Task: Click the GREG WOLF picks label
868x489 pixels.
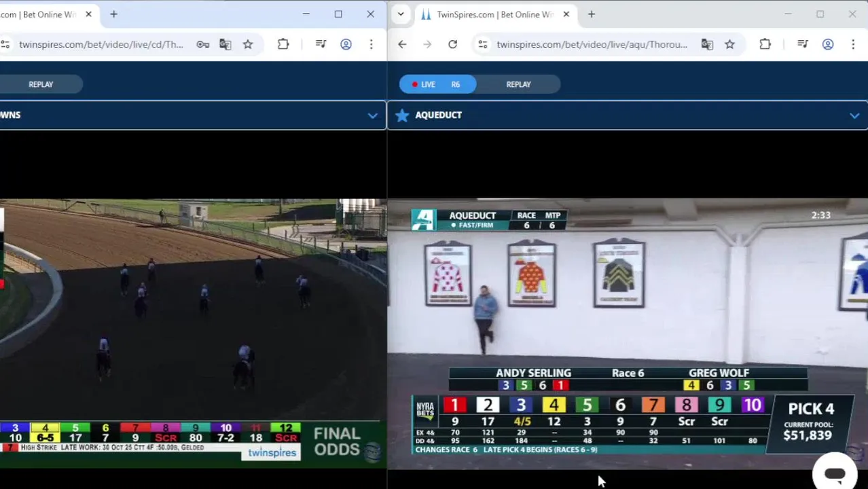Action: [x=719, y=373]
